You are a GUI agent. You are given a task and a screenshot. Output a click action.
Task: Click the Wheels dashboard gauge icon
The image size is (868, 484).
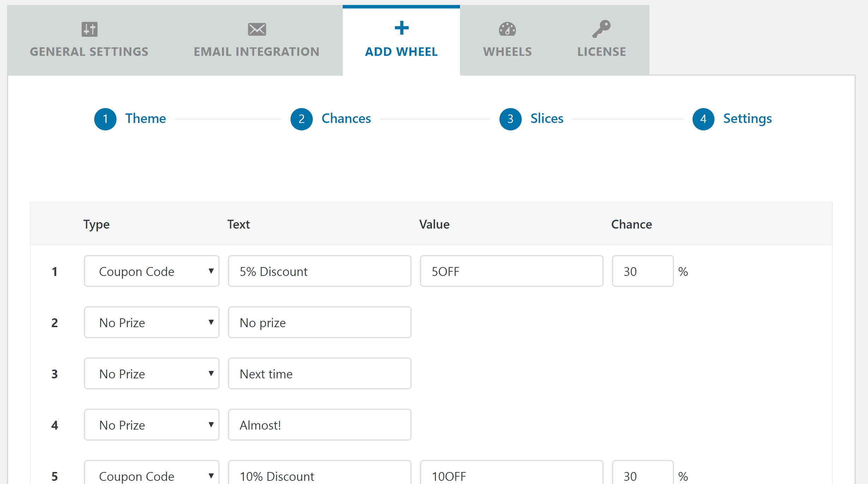coord(507,29)
